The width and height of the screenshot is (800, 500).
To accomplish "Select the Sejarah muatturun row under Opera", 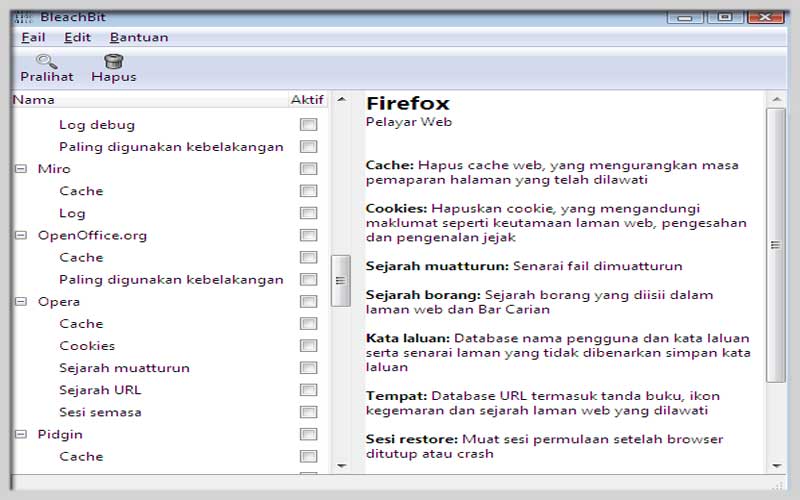I will tap(124, 368).
